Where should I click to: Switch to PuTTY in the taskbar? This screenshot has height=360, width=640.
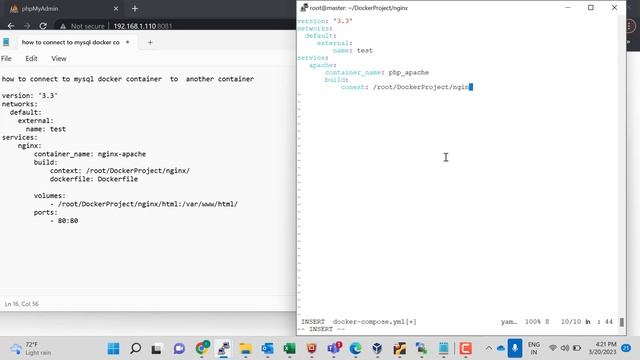(x=223, y=349)
